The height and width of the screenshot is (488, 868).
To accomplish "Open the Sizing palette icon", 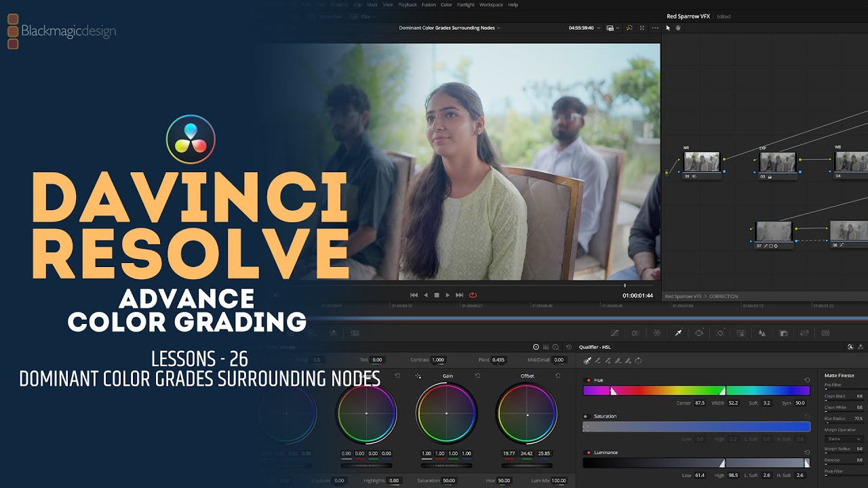I will (x=804, y=333).
